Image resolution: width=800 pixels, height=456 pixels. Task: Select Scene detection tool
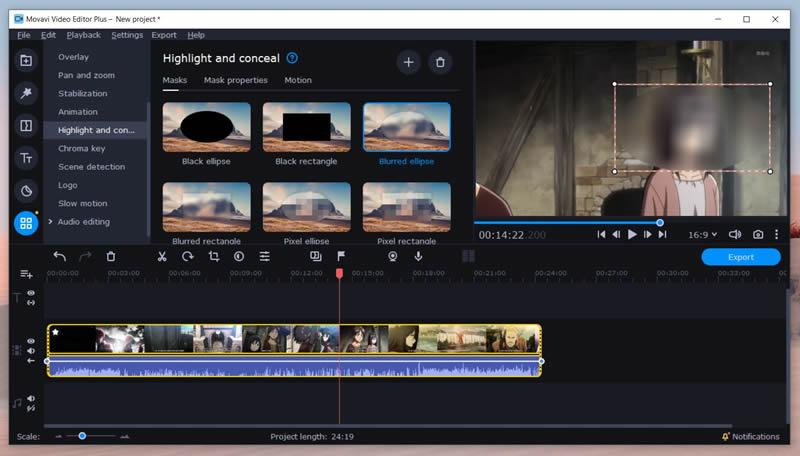click(x=91, y=167)
